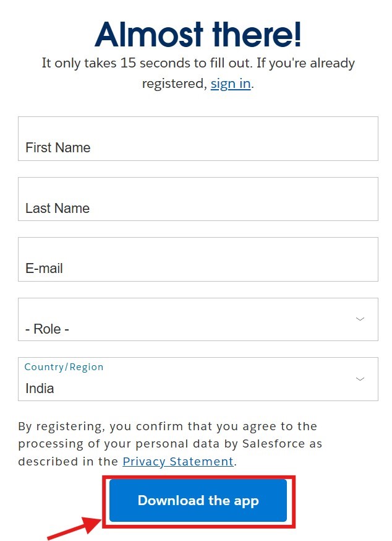
Task: Expand the Role selector chevron icon
Action: click(360, 319)
